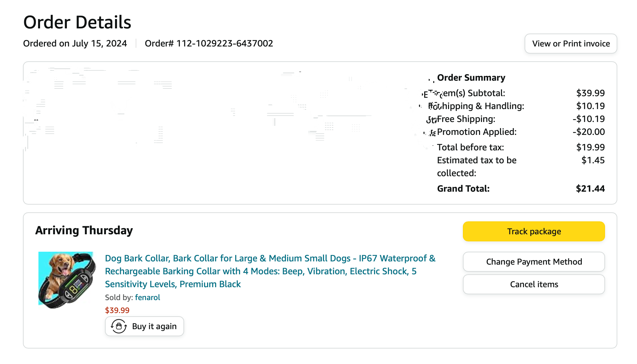
Task: Click the Buy it again button label
Action: pos(154,326)
